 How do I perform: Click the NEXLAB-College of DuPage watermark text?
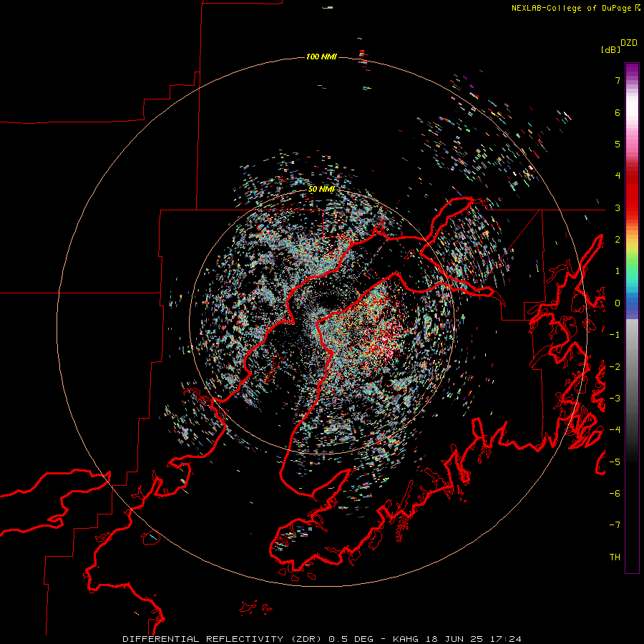(x=576, y=8)
